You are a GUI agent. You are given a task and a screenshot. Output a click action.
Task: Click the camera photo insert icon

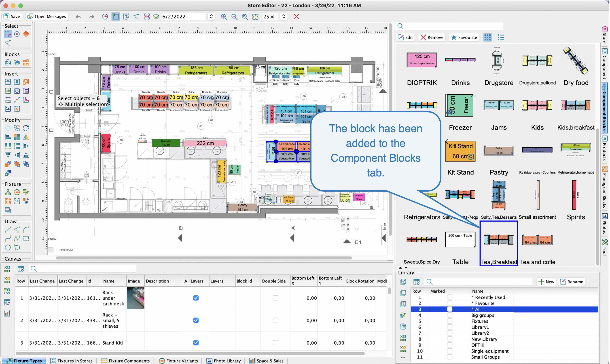click(17, 91)
